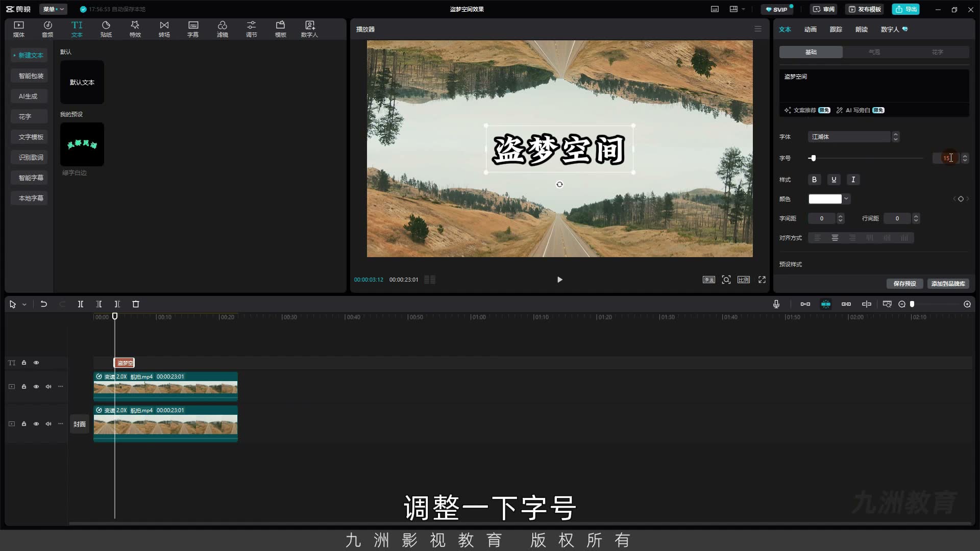Open the 字幕 captions panel
Image resolution: width=980 pixels, height=551 pixels.
click(x=193, y=29)
